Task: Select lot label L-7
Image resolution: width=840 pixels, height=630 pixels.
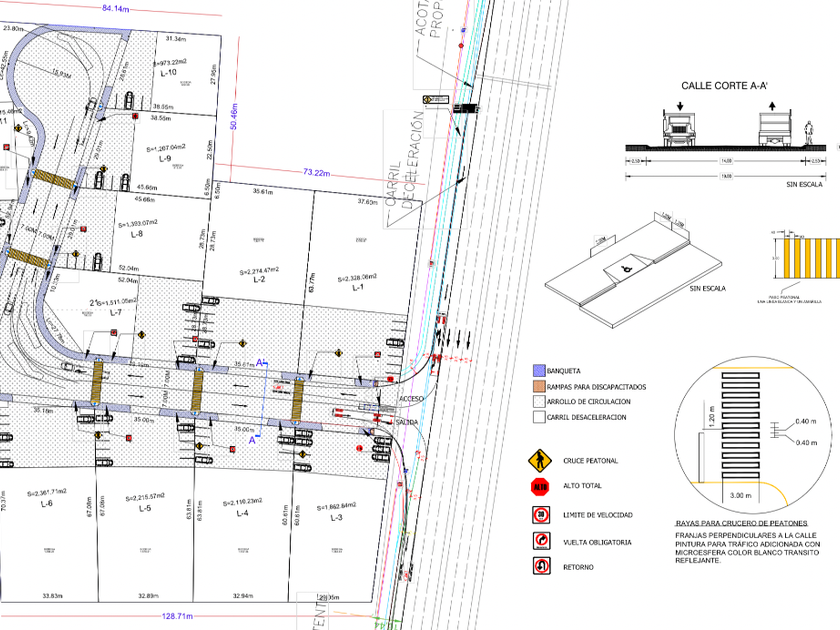Action: [x=116, y=312]
